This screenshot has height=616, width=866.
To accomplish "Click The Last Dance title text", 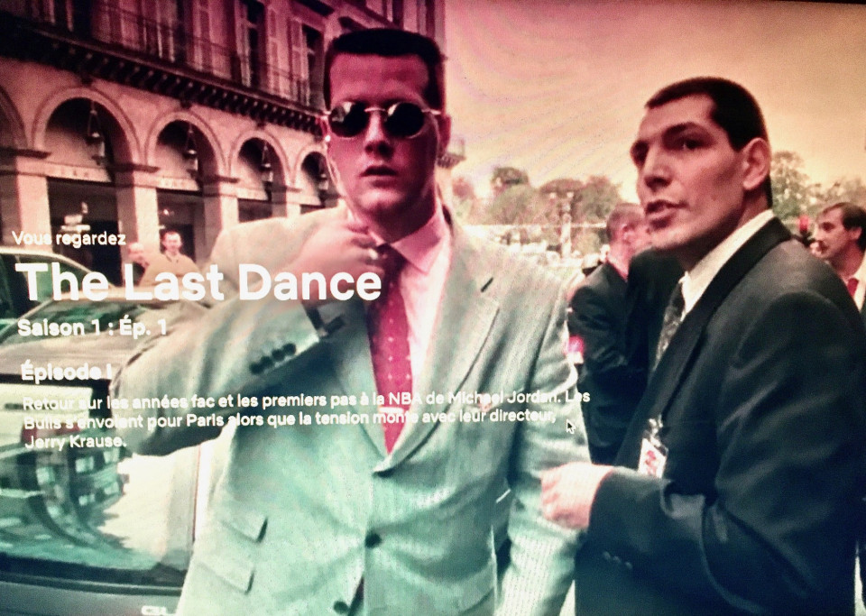I will click(198, 282).
